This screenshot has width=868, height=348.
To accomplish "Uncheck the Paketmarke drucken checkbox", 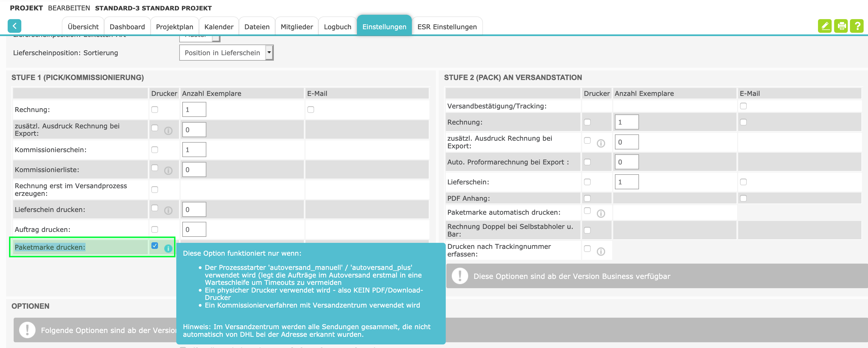I will (x=155, y=246).
